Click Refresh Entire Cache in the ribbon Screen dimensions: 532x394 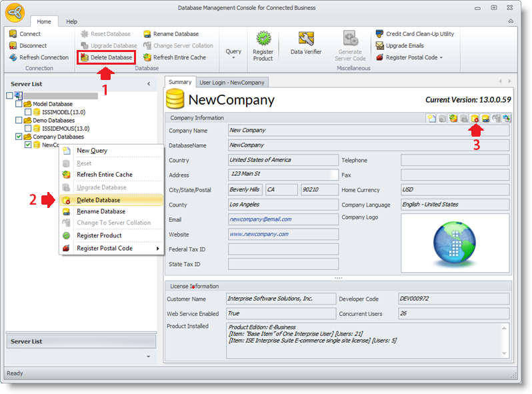tap(179, 58)
